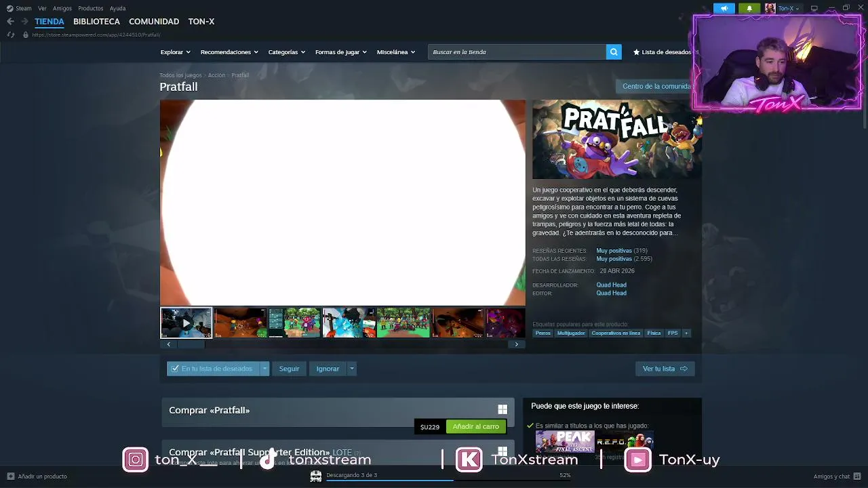The height and width of the screenshot is (488, 868).
Task: Open the recent reviews link Muy positivas (319)
Action: point(621,251)
